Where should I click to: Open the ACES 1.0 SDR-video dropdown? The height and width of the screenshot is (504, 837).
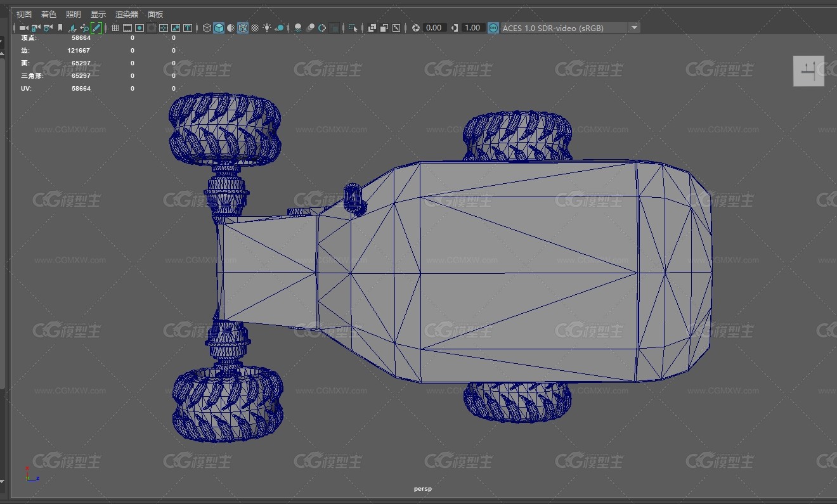tap(570, 28)
